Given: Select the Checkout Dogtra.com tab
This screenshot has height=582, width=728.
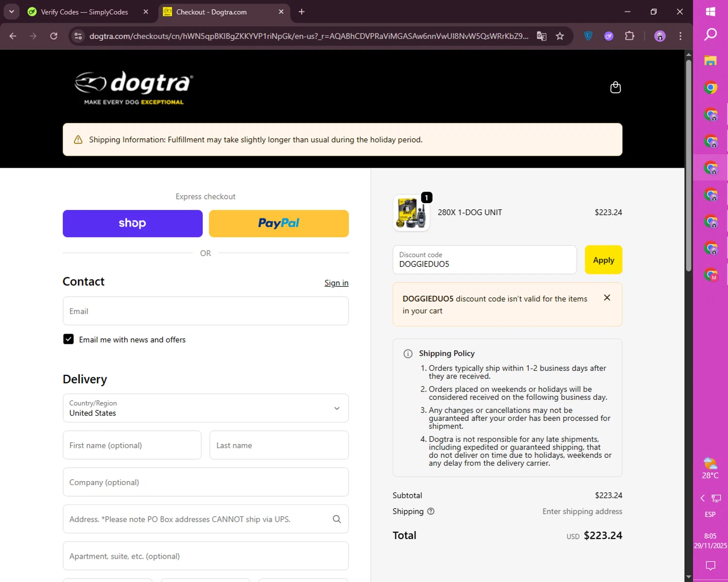Looking at the screenshot, I should (x=223, y=12).
